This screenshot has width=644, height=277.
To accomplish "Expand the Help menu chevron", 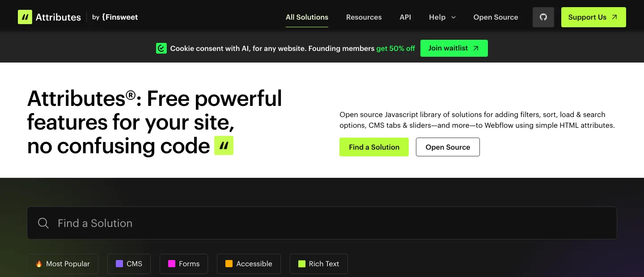I will (x=453, y=17).
